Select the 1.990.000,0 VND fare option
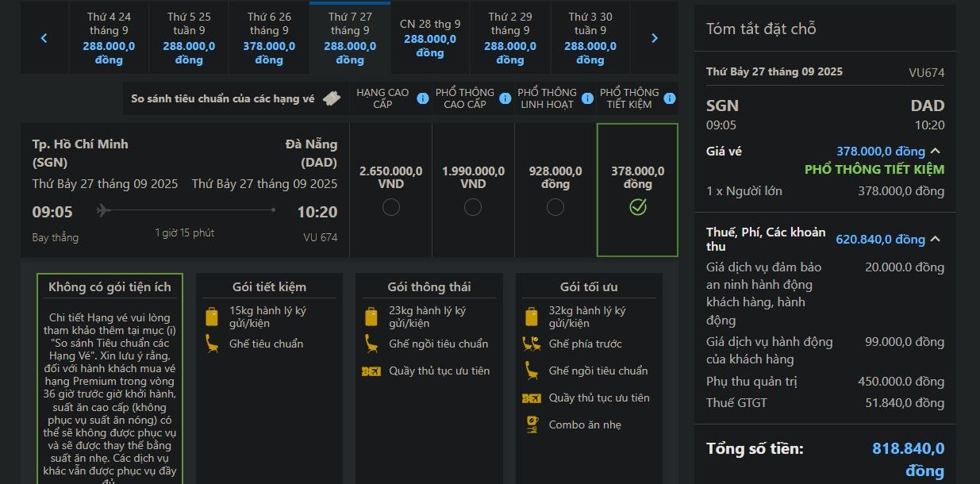 click(x=473, y=207)
